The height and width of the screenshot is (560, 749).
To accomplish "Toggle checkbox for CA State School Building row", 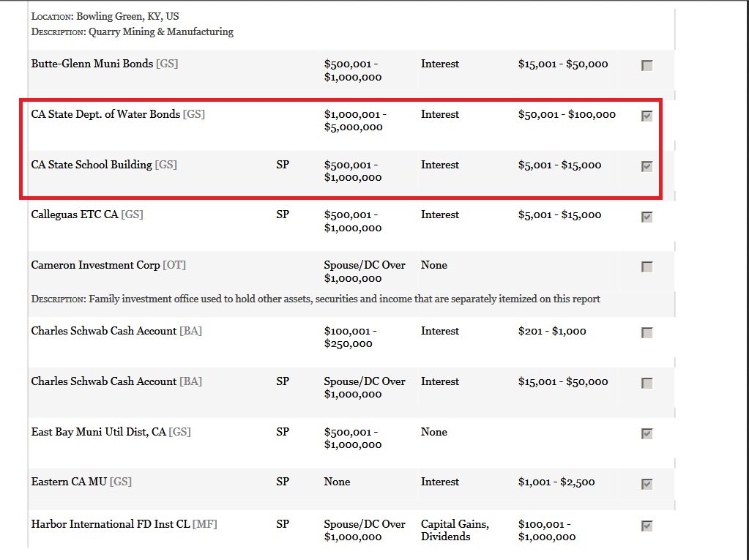I will 646,167.
